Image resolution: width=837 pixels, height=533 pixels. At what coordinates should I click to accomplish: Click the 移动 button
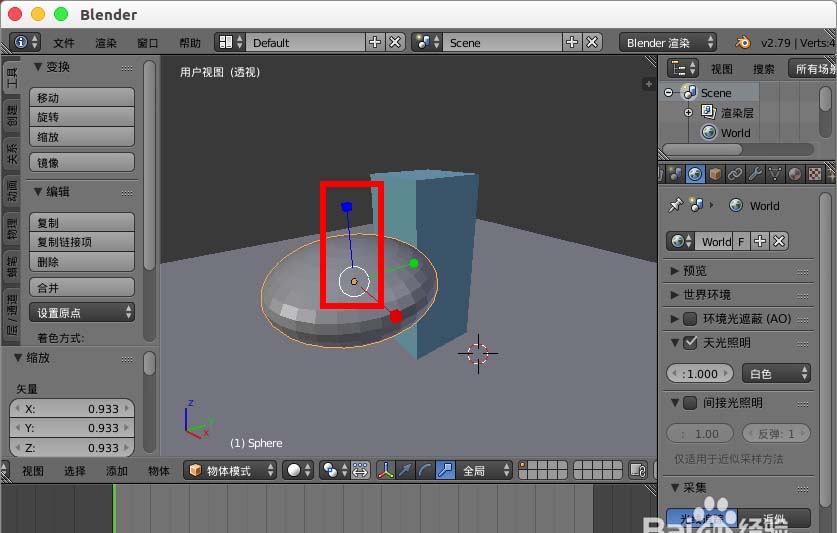82,97
